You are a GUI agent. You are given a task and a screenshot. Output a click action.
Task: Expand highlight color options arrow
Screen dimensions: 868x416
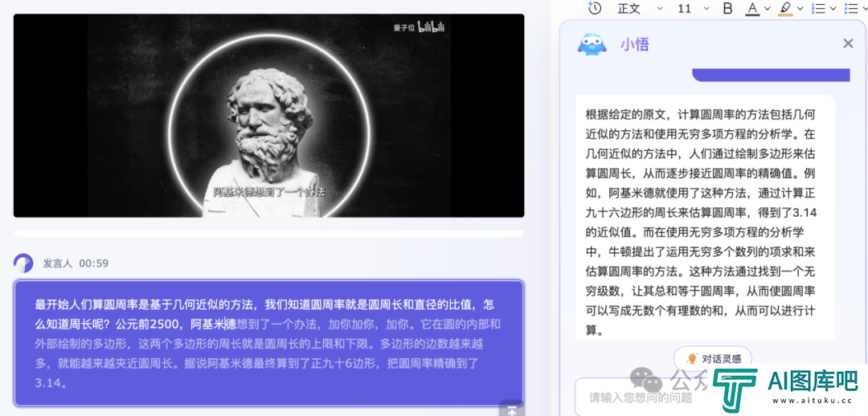tap(800, 8)
